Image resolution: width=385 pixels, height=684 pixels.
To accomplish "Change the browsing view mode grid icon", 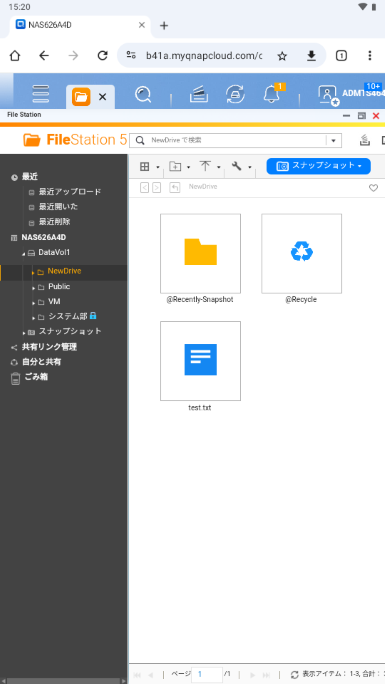I will point(144,166).
